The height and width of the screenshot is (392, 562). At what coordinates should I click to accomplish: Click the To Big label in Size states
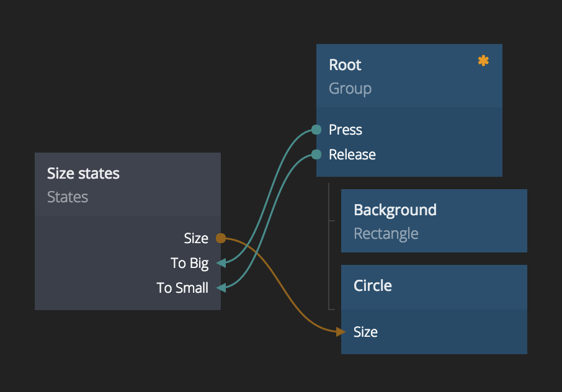point(189,263)
